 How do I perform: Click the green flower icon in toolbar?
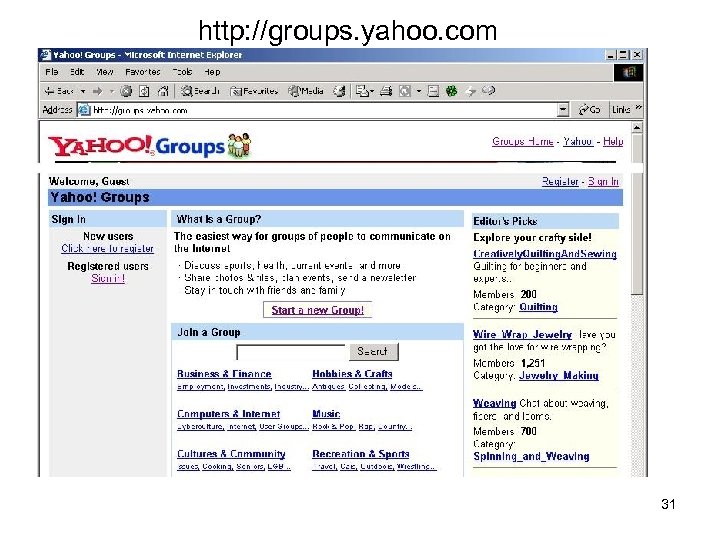point(452,91)
